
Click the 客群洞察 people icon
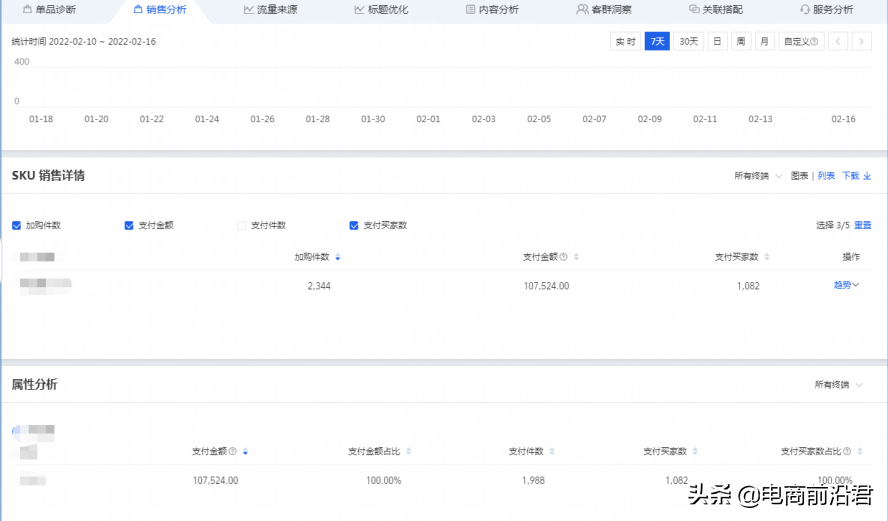[582, 10]
